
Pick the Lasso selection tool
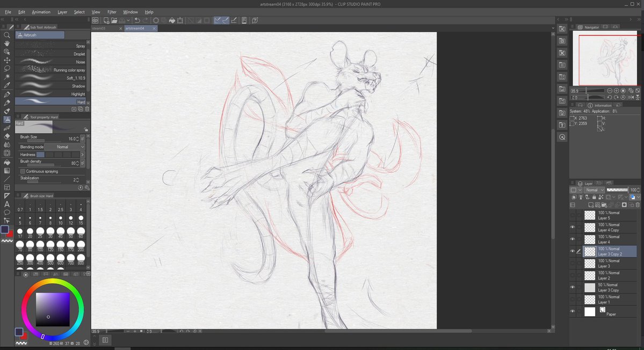(7, 69)
